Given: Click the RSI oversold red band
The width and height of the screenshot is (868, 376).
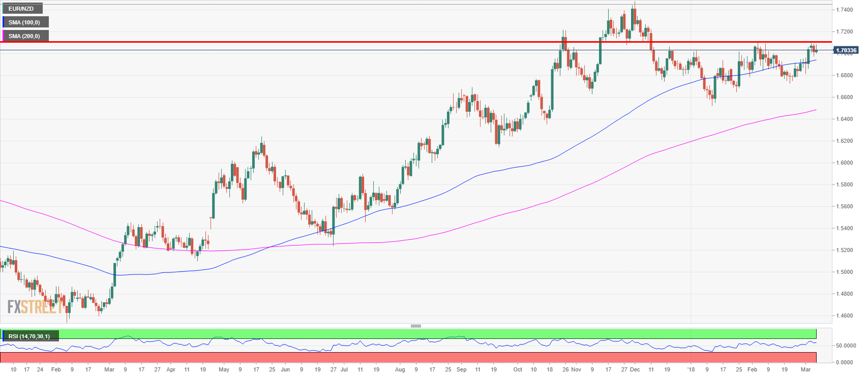Looking at the screenshot, I should (408, 357).
